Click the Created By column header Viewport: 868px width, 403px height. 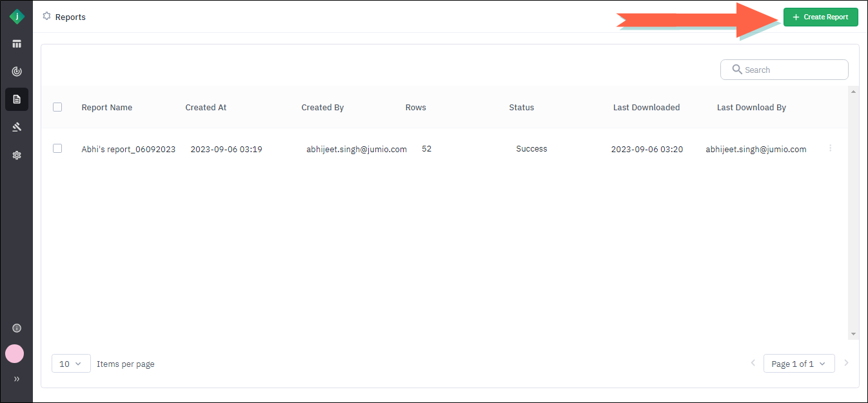pos(322,108)
